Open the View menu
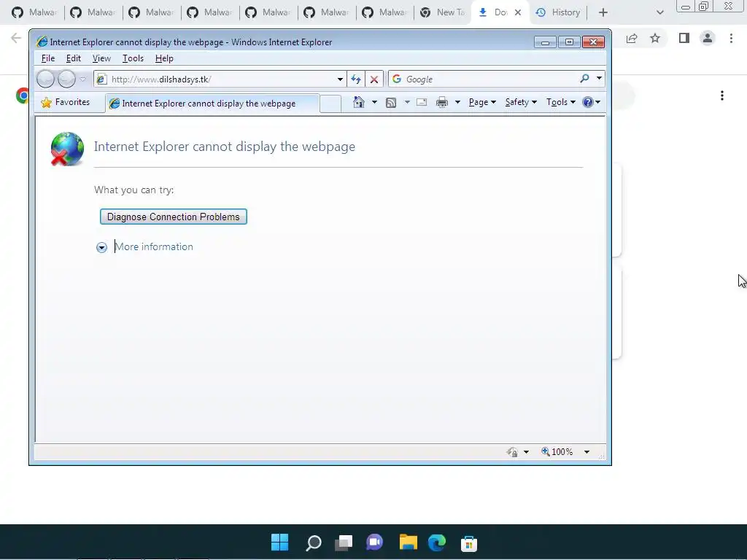The height and width of the screenshot is (560, 747). [x=101, y=58]
